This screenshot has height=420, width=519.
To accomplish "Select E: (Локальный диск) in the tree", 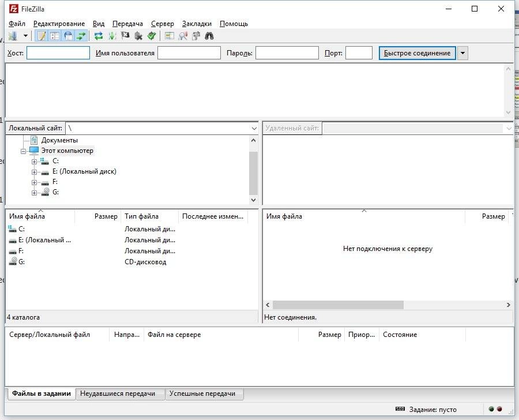I will point(84,171).
